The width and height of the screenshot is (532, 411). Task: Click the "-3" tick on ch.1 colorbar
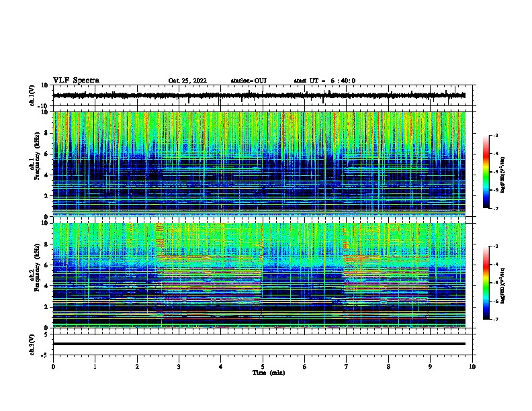(496, 135)
